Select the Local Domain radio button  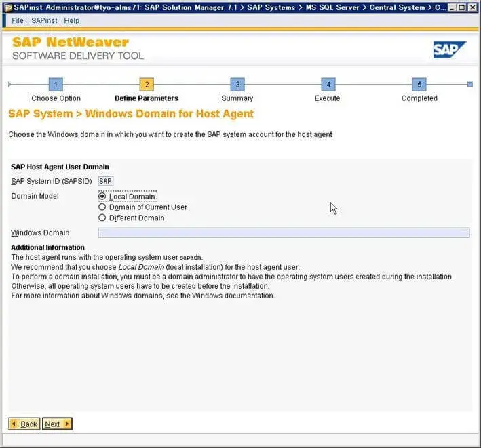tap(102, 196)
